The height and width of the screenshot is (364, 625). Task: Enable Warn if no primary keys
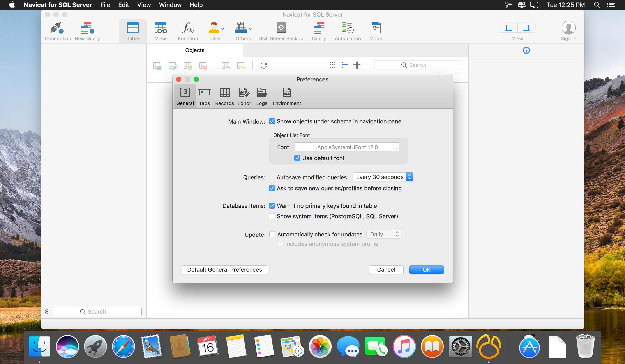coord(272,206)
